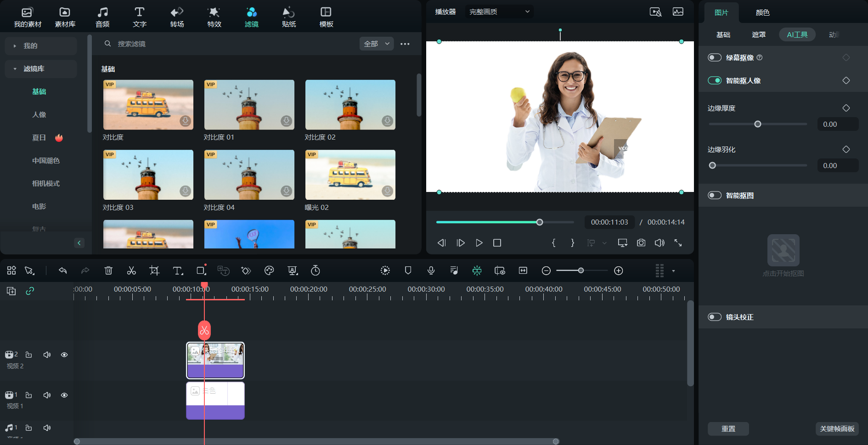Switch to the 转场 tab
Screen dimensions: 868x445
click(x=177, y=17)
